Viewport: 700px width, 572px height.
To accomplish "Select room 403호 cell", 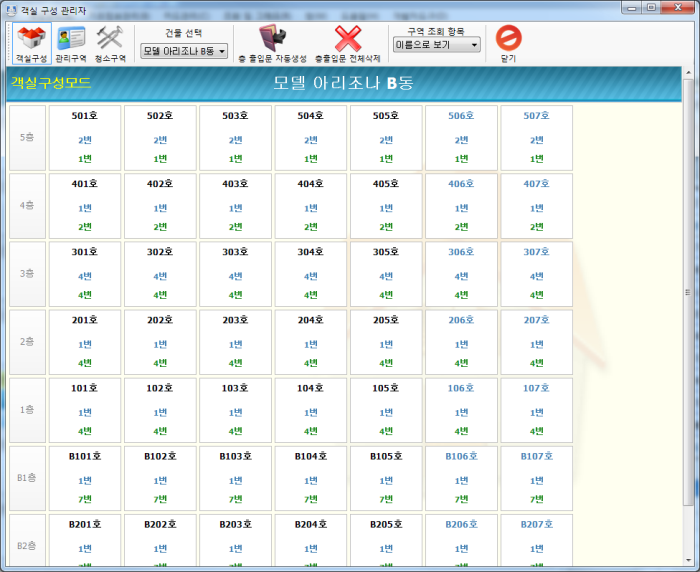I will coord(235,206).
